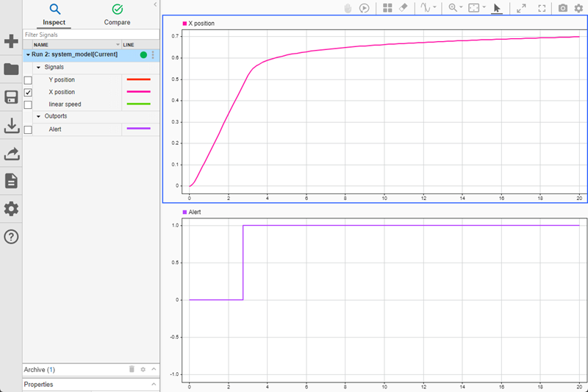Open the Run 2 three-dot options menu

point(153,54)
